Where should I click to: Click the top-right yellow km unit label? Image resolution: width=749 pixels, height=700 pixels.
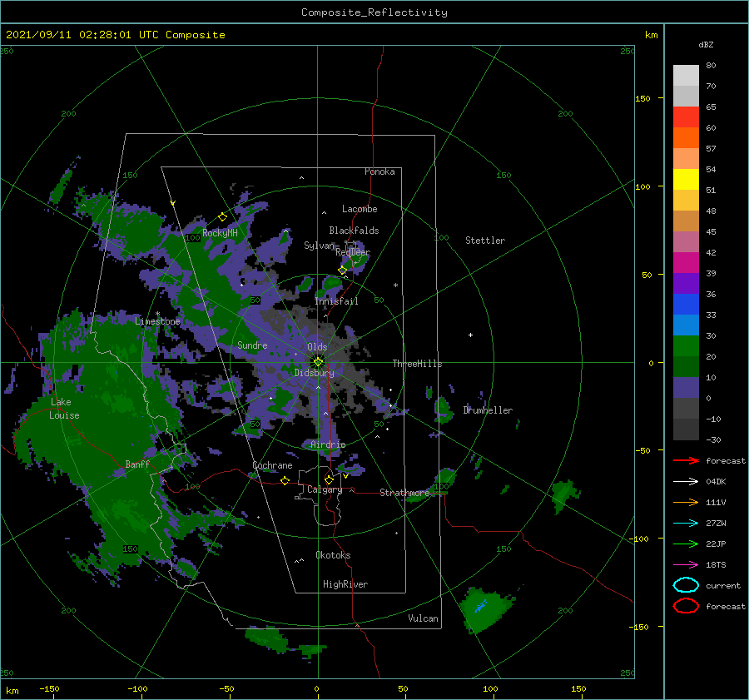click(x=651, y=35)
